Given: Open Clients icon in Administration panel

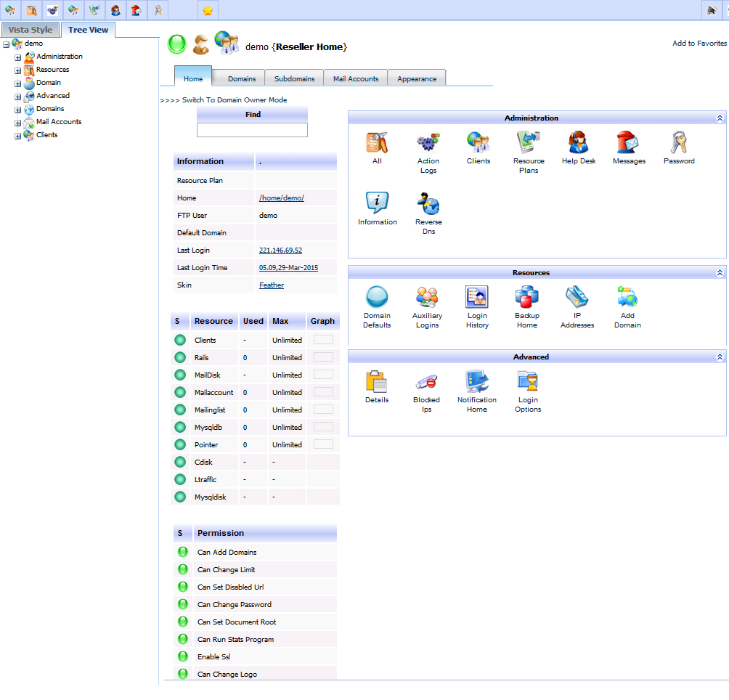Looking at the screenshot, I should [x=478, y=143].
